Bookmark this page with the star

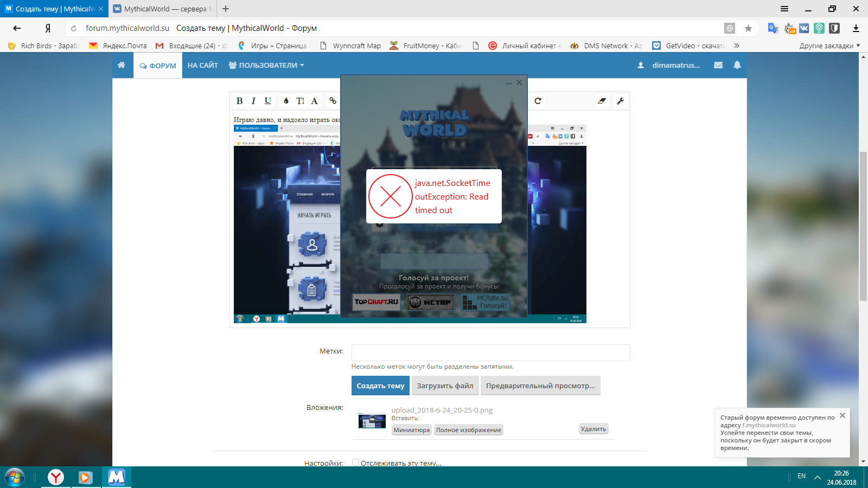pos(748,28)
